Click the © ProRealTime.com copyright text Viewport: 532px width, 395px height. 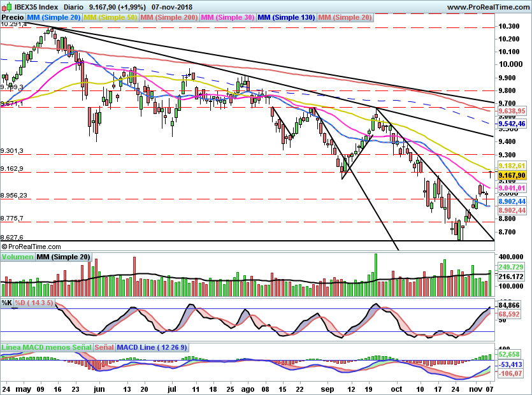point(31,247)
